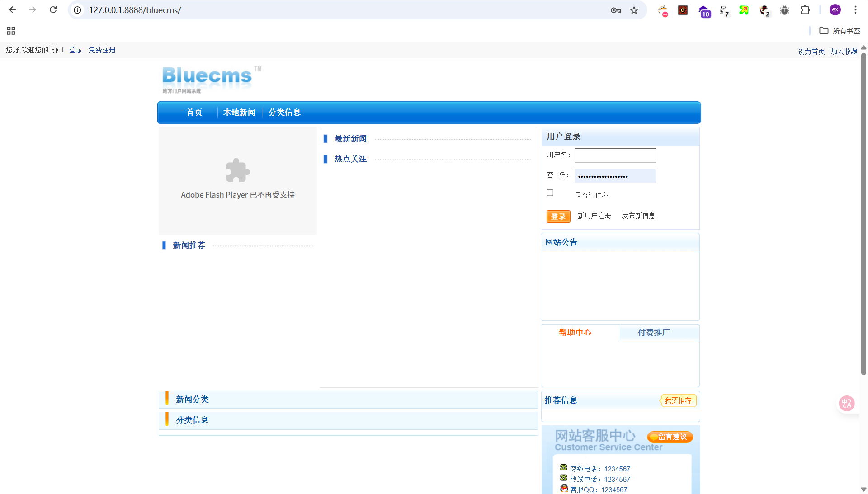The width and height of the screenshot is (868, 494).
Task: Click the 免费注册 link at top
Action: [102, 50]
